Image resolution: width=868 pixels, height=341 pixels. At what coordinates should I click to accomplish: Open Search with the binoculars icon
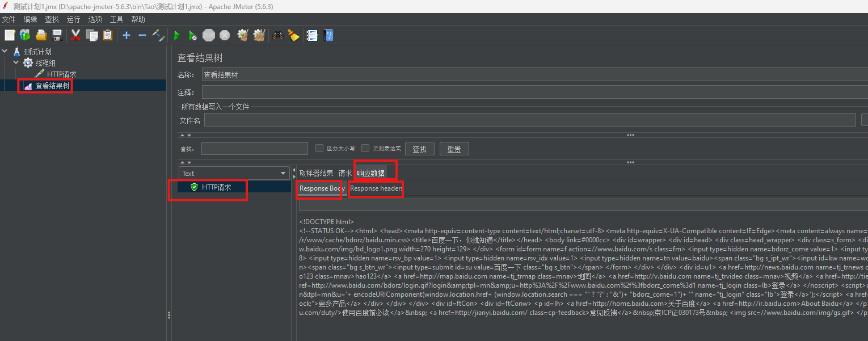tap(277, 35)
